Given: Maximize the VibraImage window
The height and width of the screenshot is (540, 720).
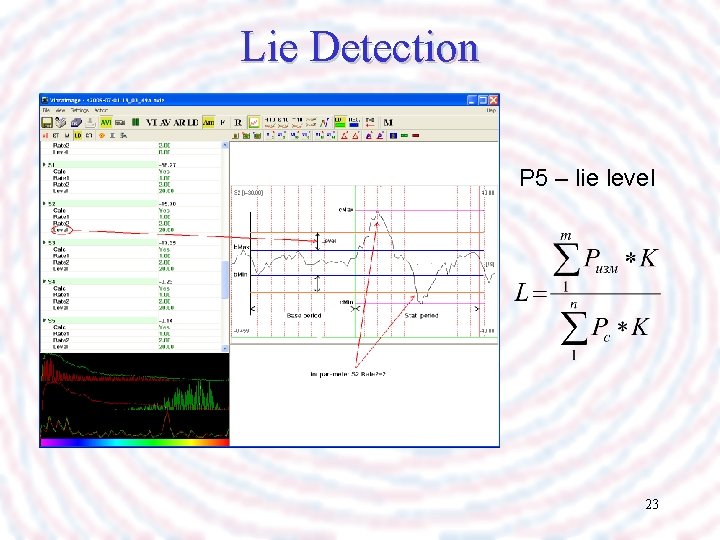Looking at the screenshot, I should click(x=483, y=100).
